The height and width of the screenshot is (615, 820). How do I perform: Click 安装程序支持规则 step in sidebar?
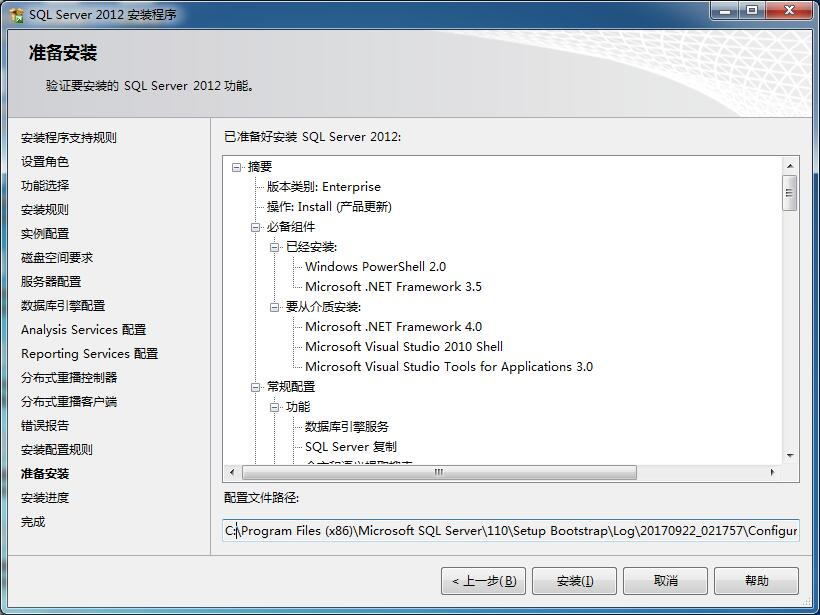69,138
